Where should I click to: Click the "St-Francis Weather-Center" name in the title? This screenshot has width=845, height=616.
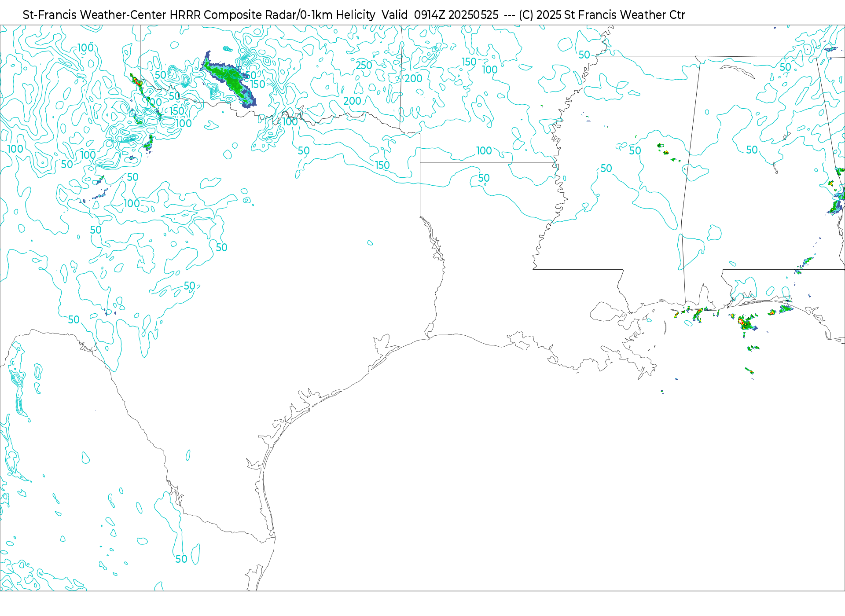95,15
